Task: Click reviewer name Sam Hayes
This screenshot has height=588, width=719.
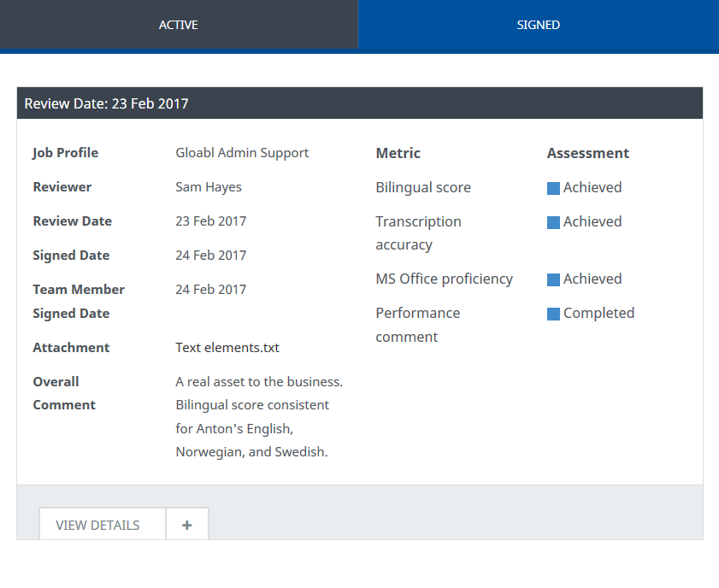Action: click(209, 187)
